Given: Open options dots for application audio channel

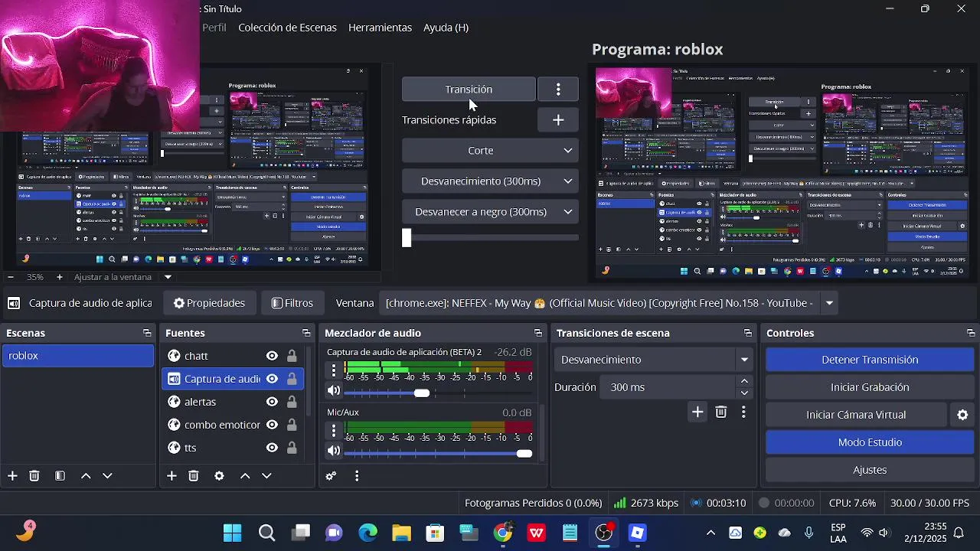Looking at the screenshot, I should click(x=334, y=370).
